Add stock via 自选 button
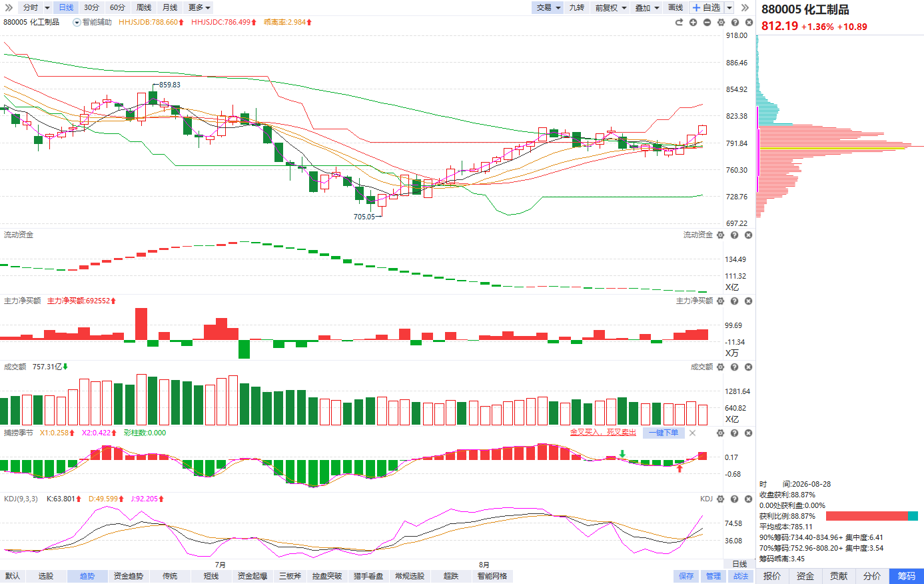Image resolution: width=924 pixels, height=584 pixels. pyautogui.click(x=707, y=7)
